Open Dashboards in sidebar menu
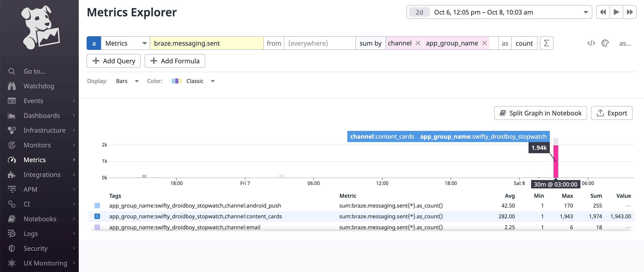Image resolution: width=644 pixels, height=272 pixels. pyautogui.click(x=41, y=115)
